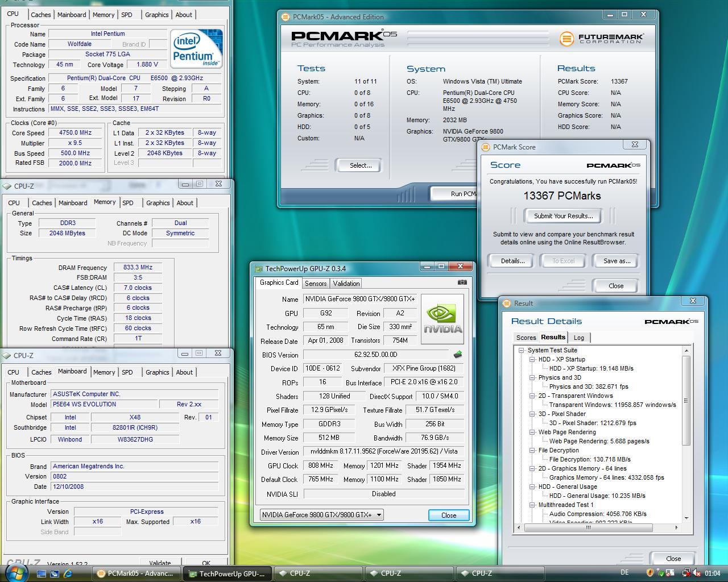Select the Caches tab in CPU-Z Mainboard window
This screenshot has width=728, height=582.
(41, 372)
